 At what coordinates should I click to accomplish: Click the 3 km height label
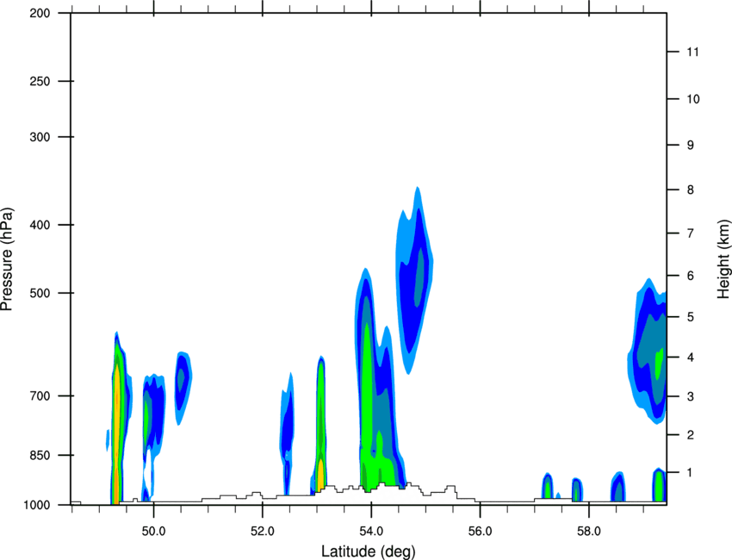691,396
